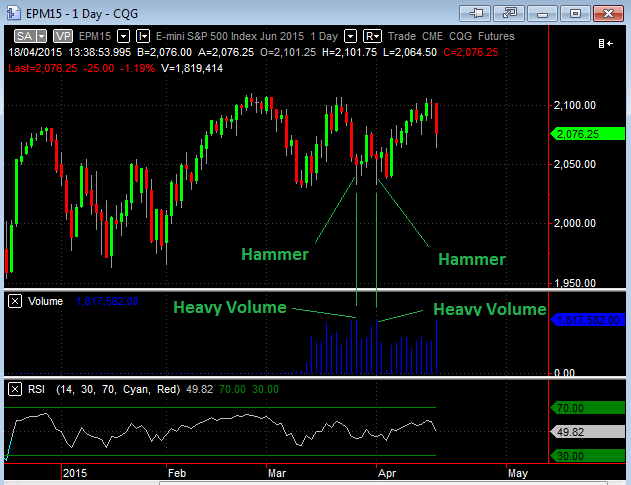Click the V=1,819,414 volume readout
The image size is (631, 485).
[192, 68]
